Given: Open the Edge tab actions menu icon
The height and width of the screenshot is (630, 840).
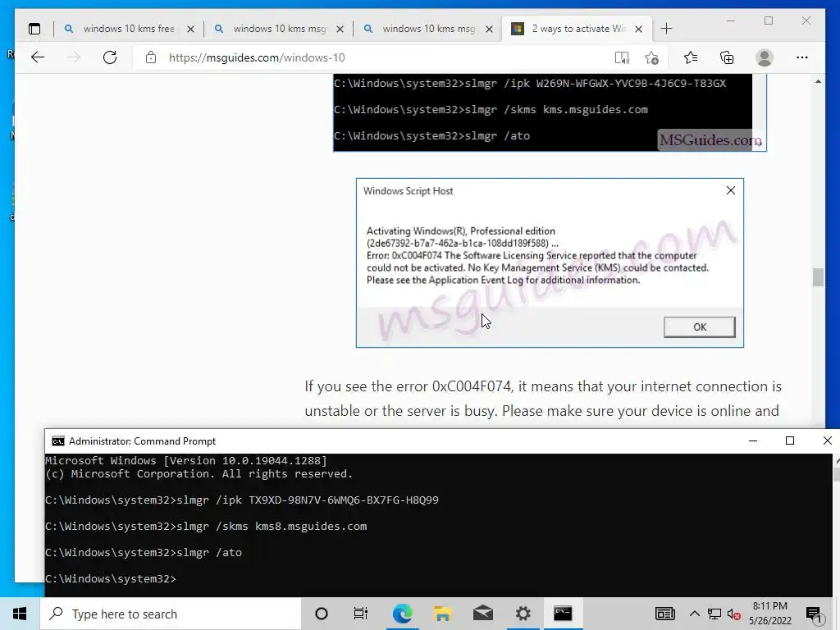Looking at the screenshot, I should tap(34, 29).
